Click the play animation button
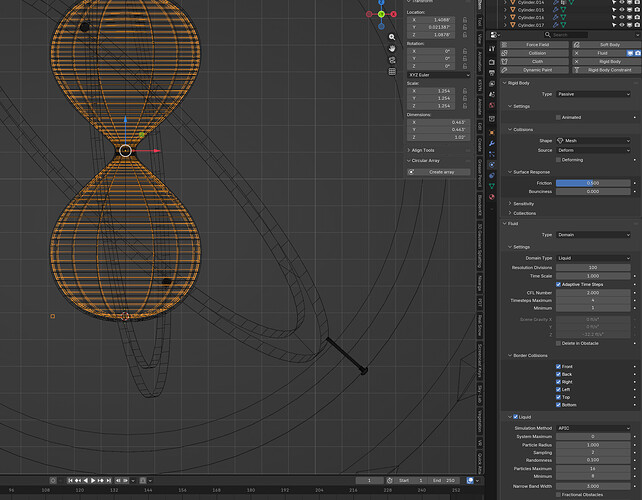The width and height of the screenshot is (642, 500). pos(93,480)
